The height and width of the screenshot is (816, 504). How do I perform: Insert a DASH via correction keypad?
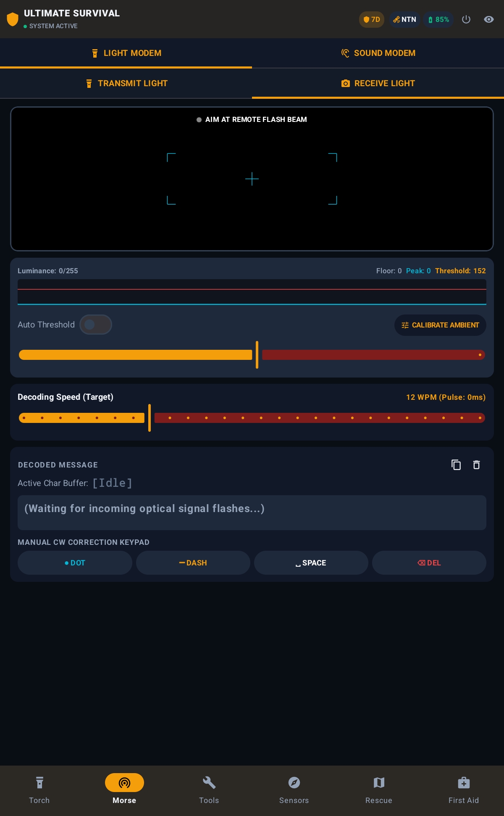(193, 562)
